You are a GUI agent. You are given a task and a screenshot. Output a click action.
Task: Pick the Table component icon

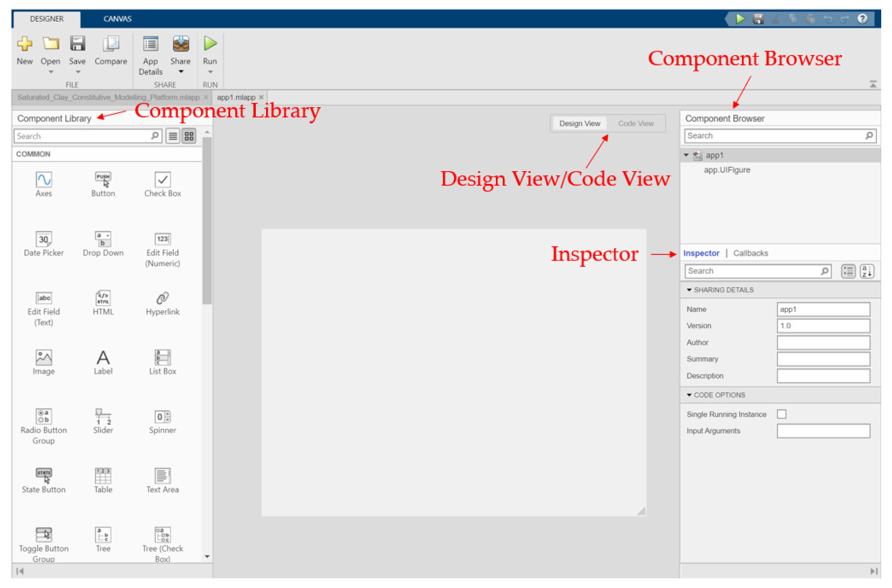(103, 476)
